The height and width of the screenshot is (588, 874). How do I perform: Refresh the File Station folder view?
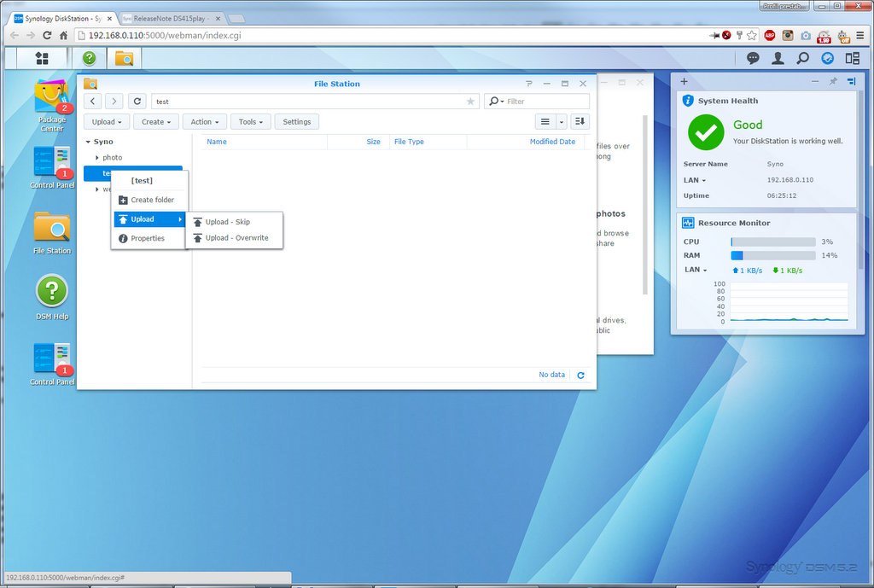[x=137, y=101]
